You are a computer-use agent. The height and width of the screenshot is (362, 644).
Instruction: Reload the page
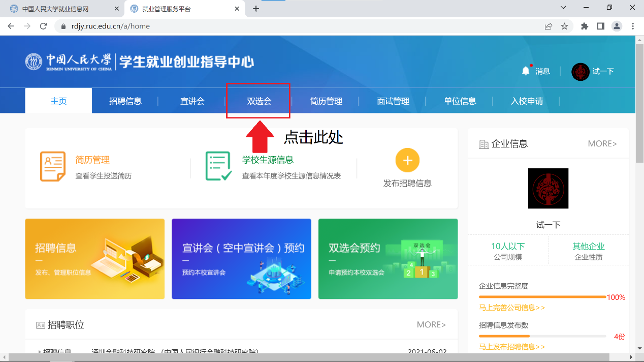pyautogui.click(x=43, y=26)
